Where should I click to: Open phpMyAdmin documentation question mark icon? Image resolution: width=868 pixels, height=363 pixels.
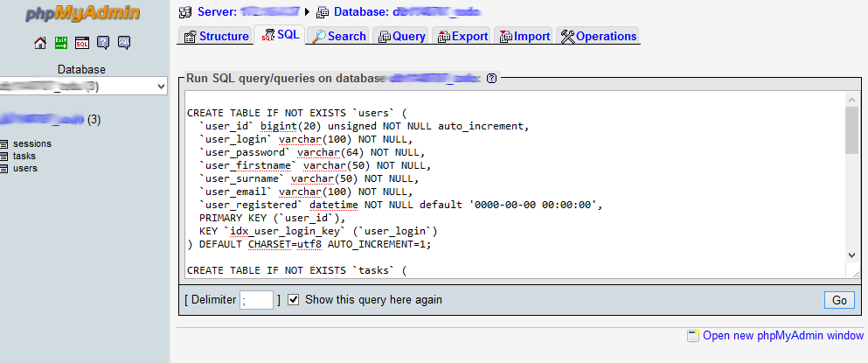[x=103, y=42]
